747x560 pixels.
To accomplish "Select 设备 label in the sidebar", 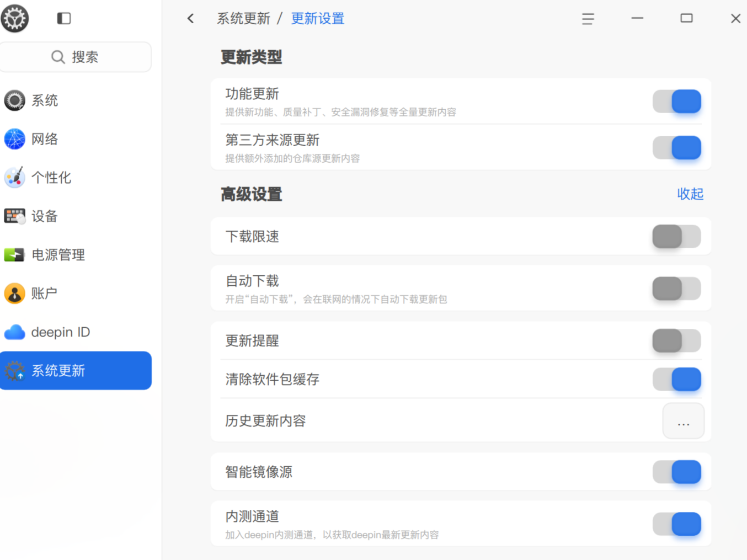I will (x=45, y=216).
